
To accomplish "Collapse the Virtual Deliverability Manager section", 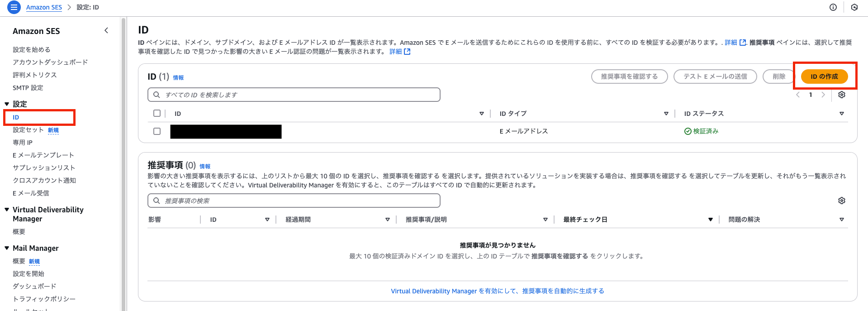I will 7,210.
